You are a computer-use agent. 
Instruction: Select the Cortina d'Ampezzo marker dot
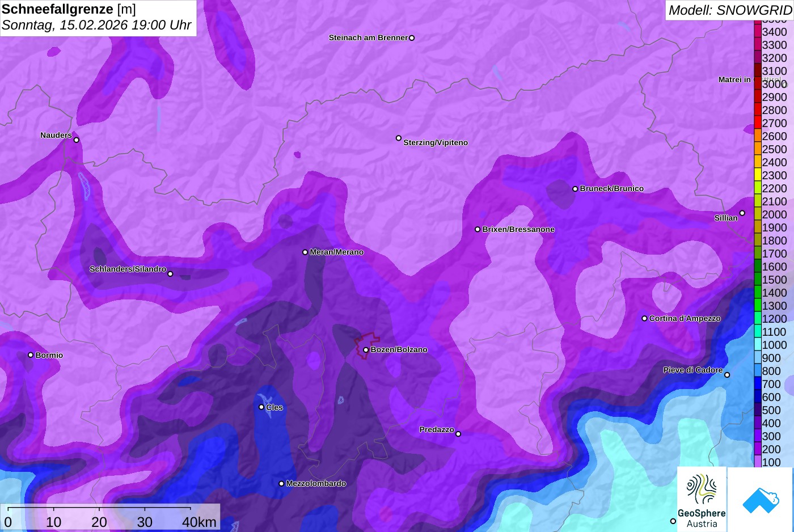(644, 318)
